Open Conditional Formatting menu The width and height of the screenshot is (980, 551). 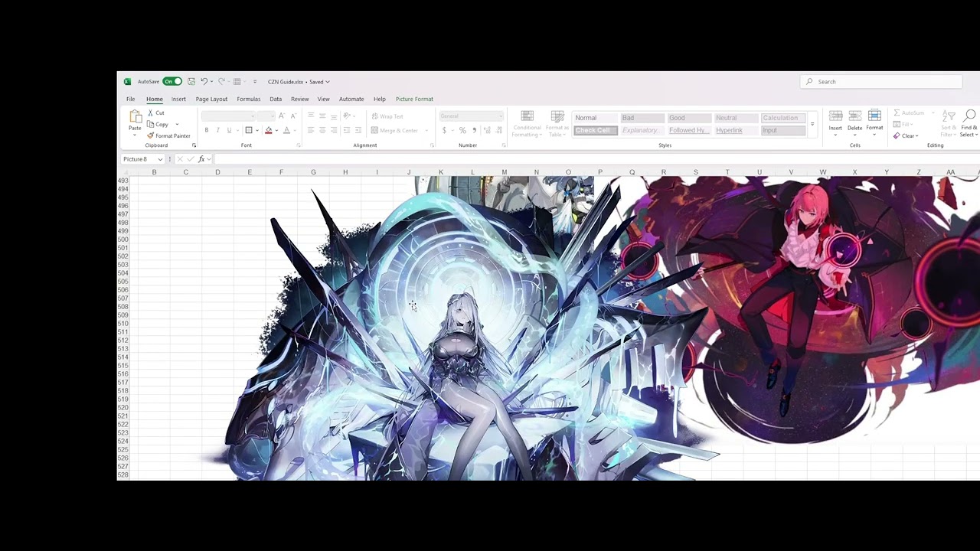pos(527,125)
